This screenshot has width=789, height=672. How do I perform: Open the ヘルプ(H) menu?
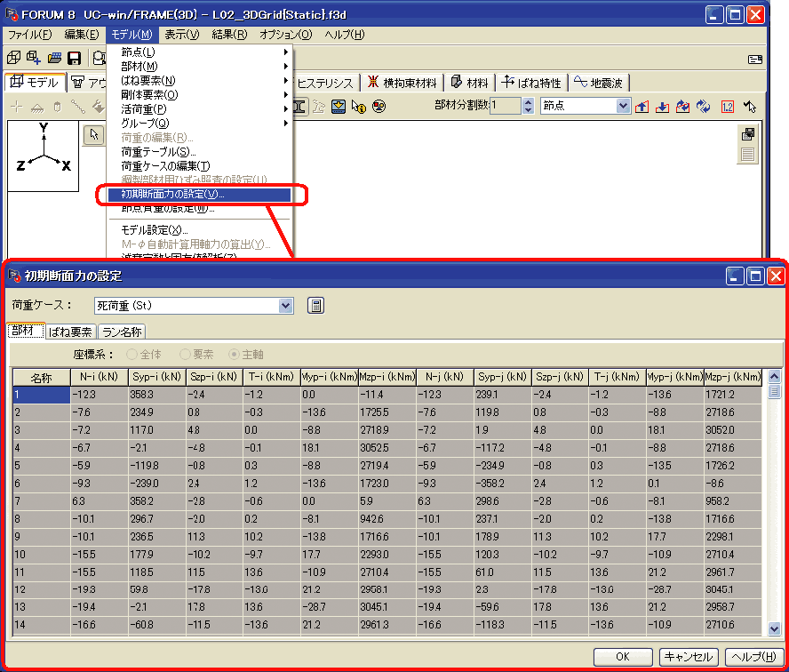(345, 35)
